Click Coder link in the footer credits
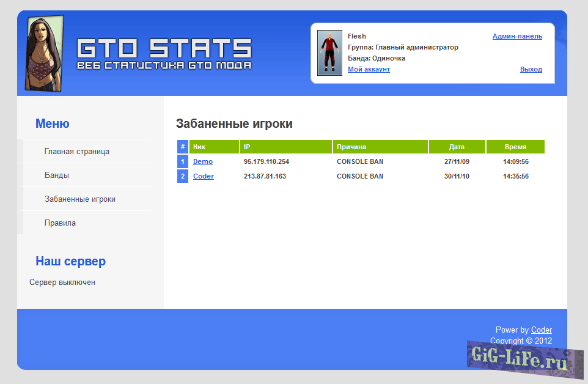Screen dimensions: 588x384 coord(542,330)
